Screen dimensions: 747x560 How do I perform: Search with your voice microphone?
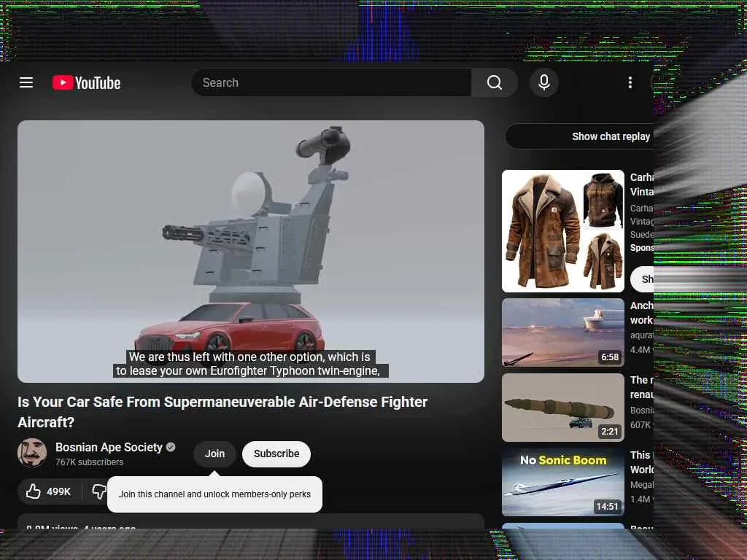click(543, 82)
